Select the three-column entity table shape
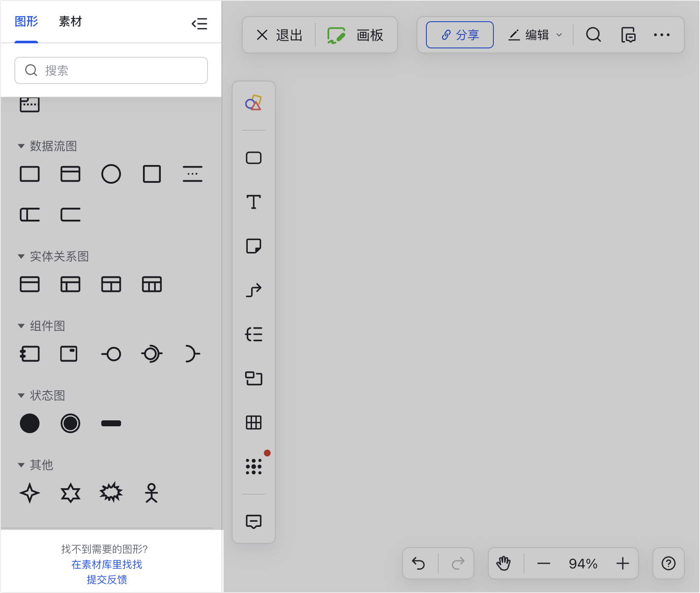The width and height of the screenshot is (700, 593). [152, 284]
